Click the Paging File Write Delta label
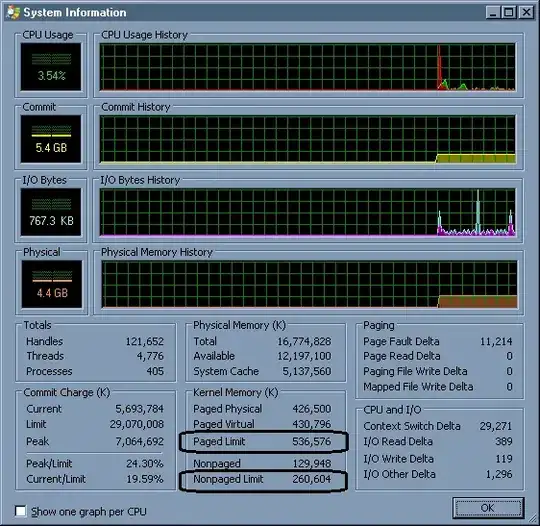The image size is (540, 526). [x=415, y=371]
